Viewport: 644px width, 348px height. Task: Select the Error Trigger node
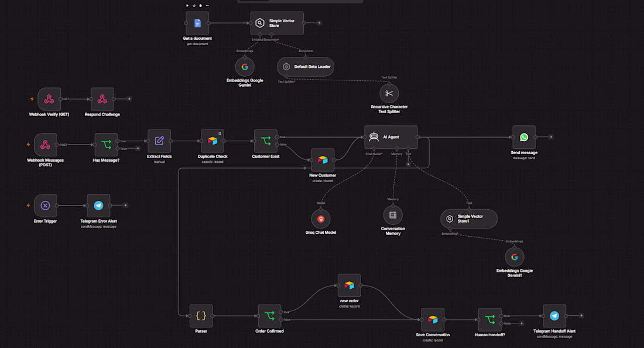(46, 206)
